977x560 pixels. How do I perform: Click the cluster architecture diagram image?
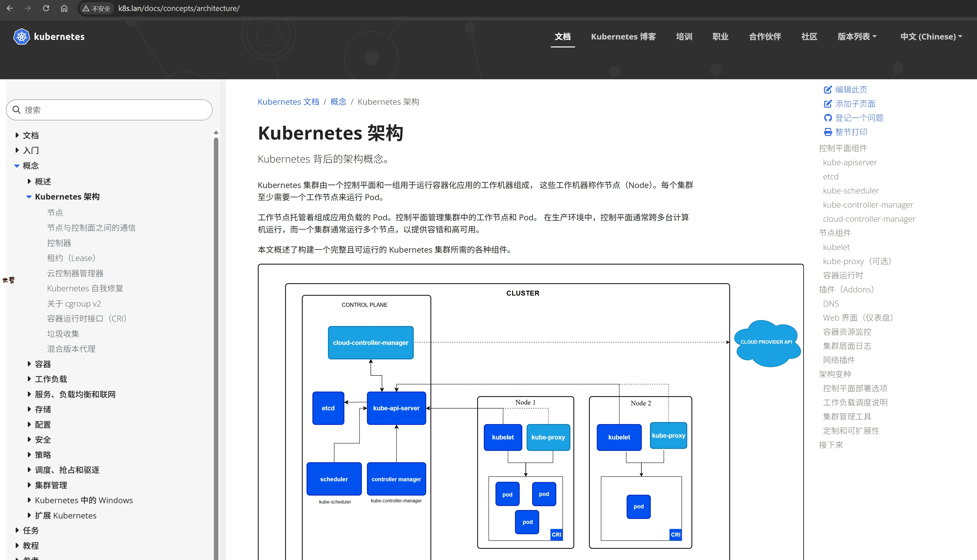click(x=530, y=412)
